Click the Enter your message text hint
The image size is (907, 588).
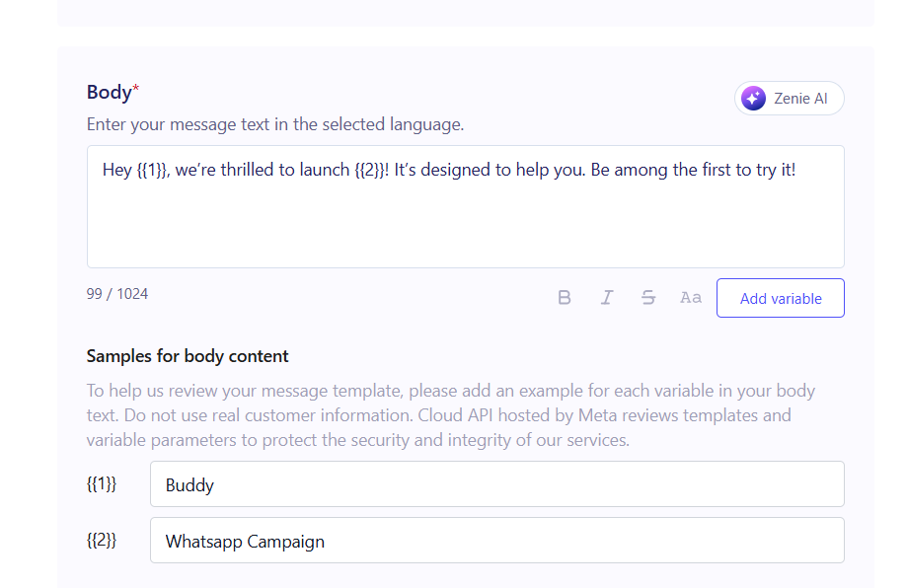point(275,125)
